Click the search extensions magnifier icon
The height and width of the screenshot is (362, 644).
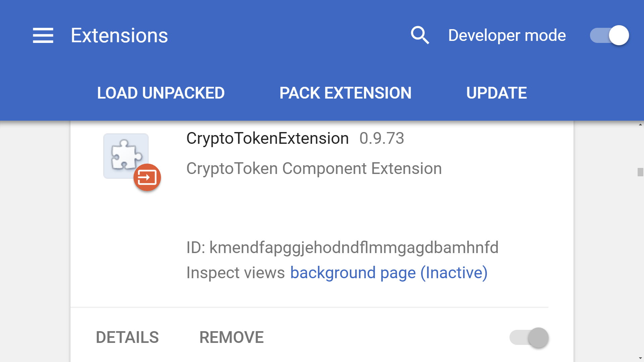(x=420, y=35)
